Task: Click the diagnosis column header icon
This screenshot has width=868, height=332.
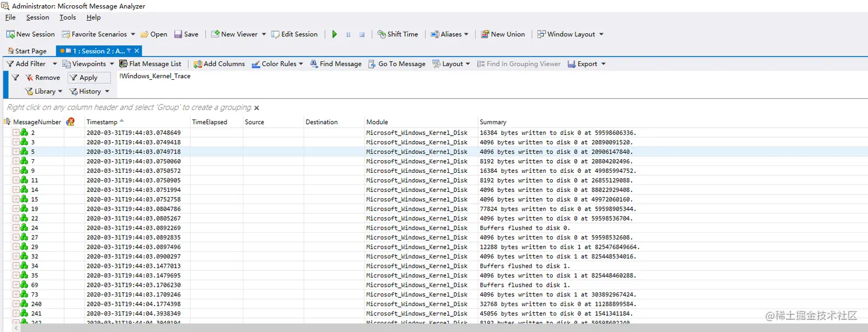Action: (71, 122)
